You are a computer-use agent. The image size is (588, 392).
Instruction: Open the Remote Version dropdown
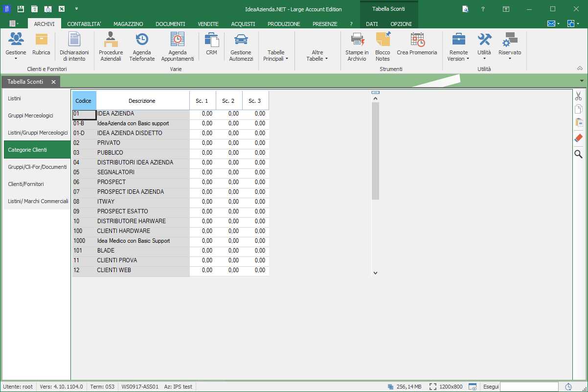(458, 46)
